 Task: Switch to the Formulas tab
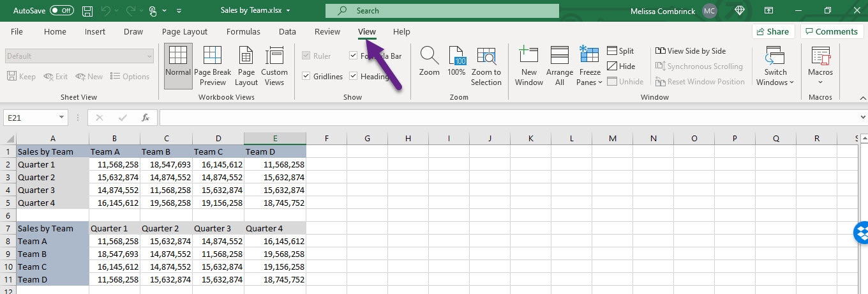click(243, 32)
